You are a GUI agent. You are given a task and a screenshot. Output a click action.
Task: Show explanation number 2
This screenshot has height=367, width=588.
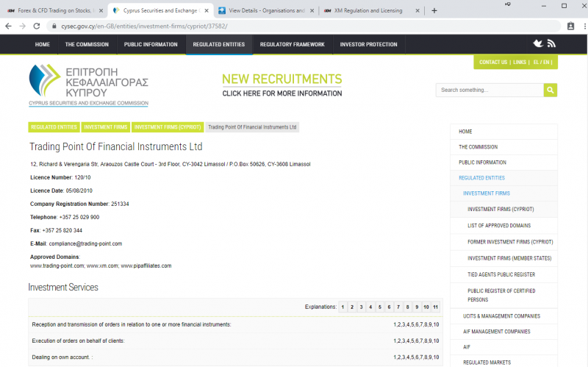pos(352,307)
